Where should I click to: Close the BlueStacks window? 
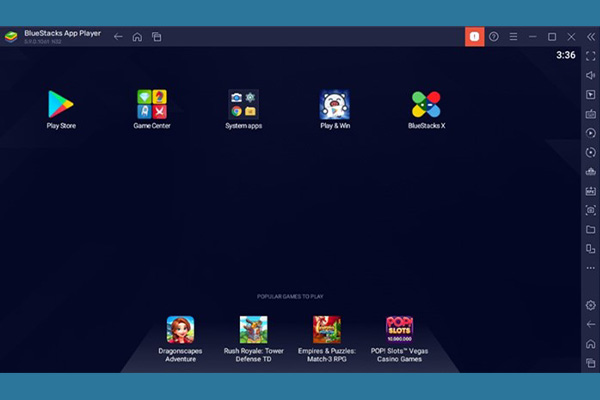point(571,37)
